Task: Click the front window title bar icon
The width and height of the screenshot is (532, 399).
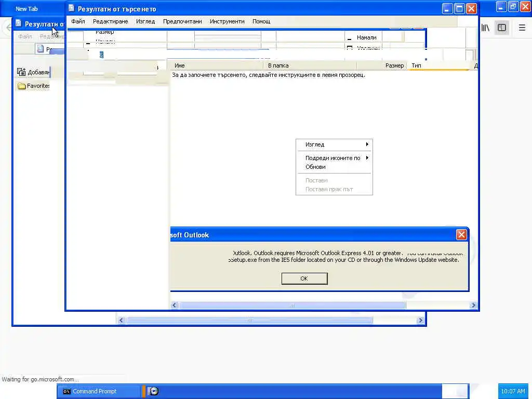Action: (x=71, y=8)
